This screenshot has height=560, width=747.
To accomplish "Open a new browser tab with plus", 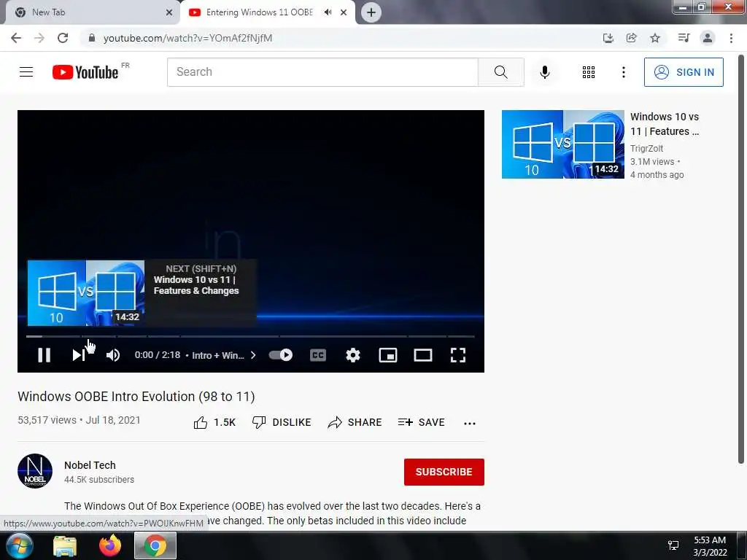I will pos(371,12).
